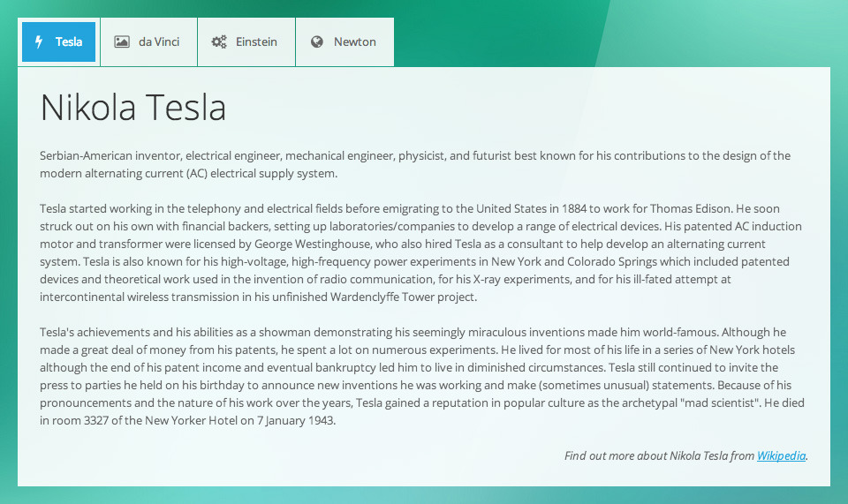
Task: Click the paragraph starting Tesla's achievements
Action: pyautogui.click(x=422, y=376)
